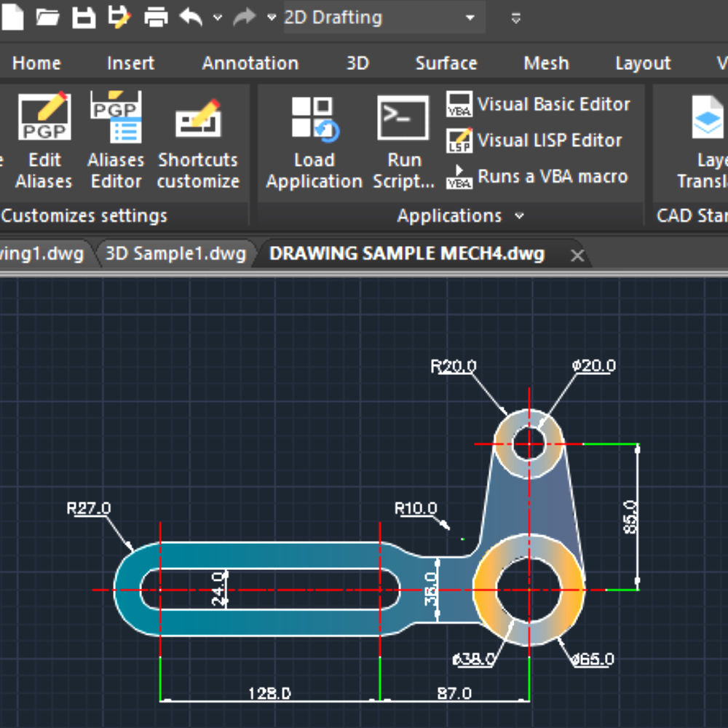
Task: Switch to the Mesh ribbon tab
Action: 546,63
